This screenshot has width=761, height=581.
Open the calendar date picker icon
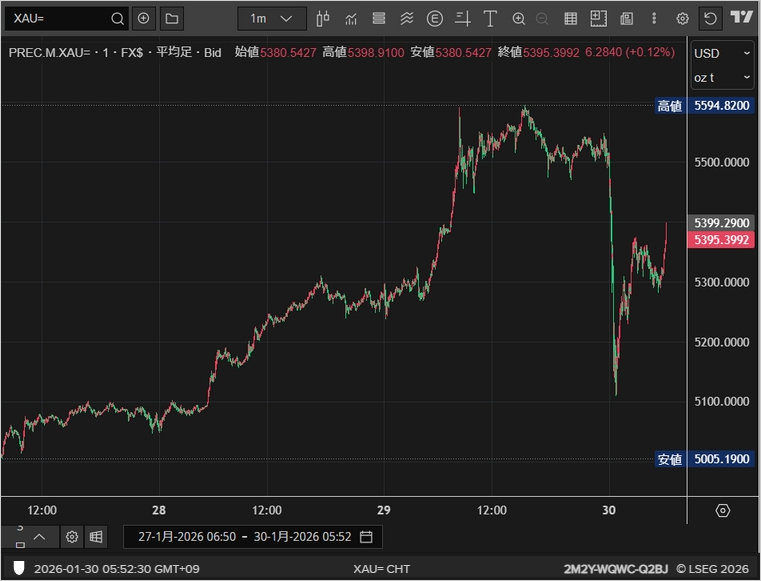[x=366, y=537]
